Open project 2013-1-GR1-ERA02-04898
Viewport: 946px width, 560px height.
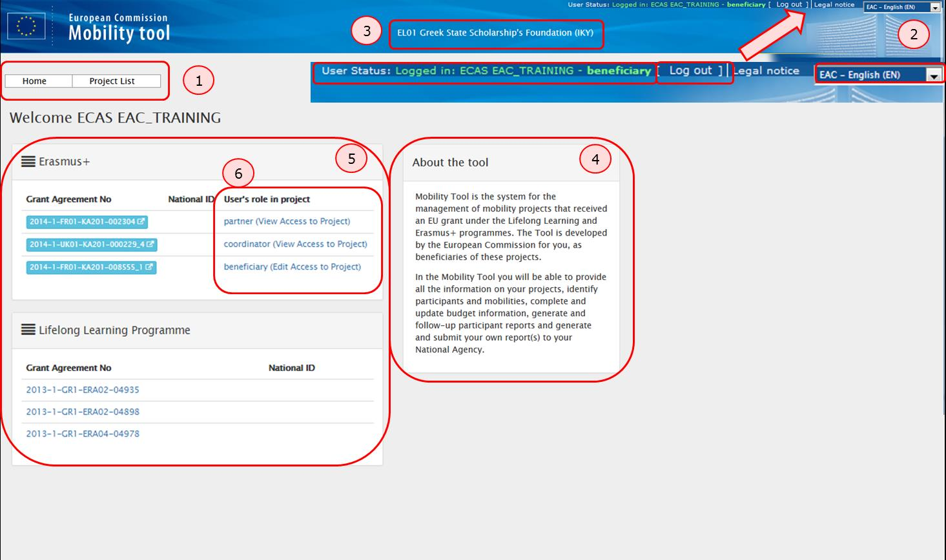pos(83,412)
